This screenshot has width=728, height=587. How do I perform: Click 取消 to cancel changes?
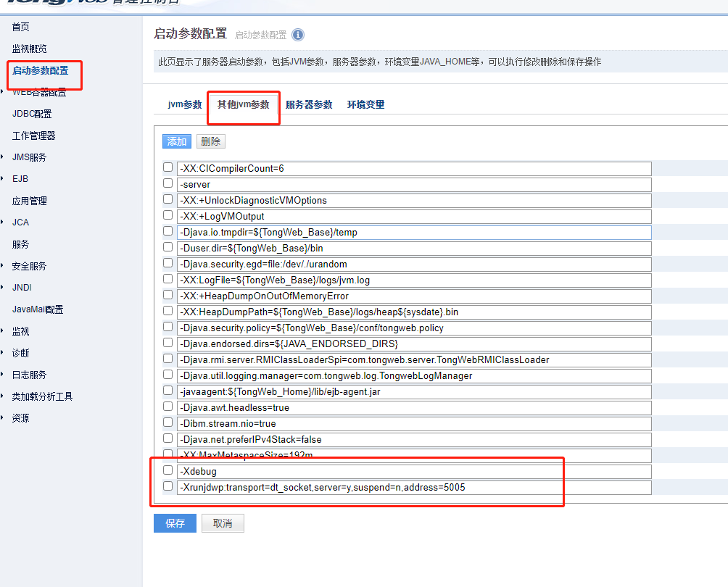223,523
